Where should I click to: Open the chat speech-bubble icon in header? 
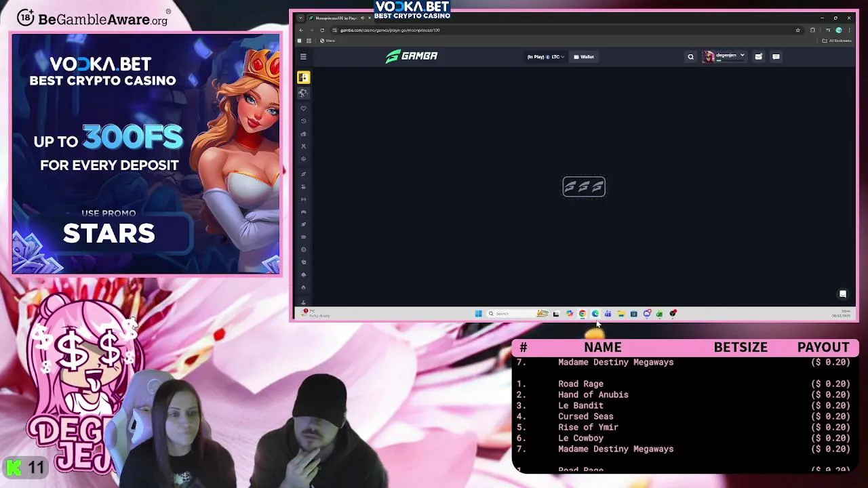coord(776,57)
